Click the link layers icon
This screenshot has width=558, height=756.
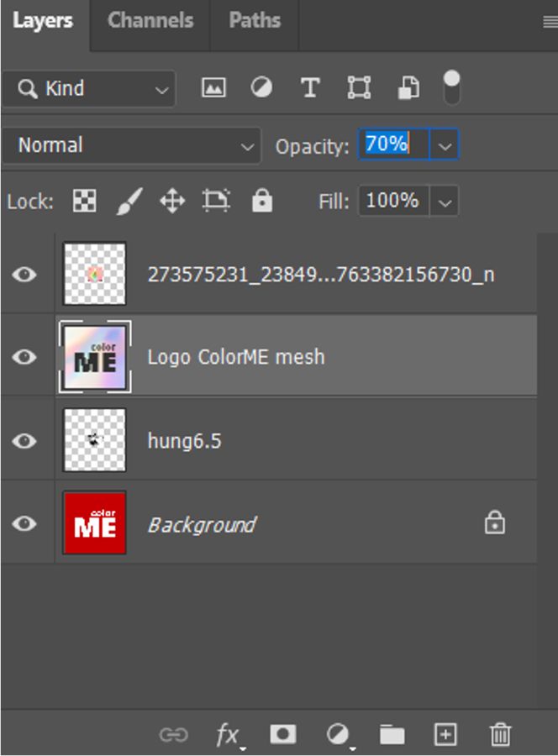pos(174,735)
